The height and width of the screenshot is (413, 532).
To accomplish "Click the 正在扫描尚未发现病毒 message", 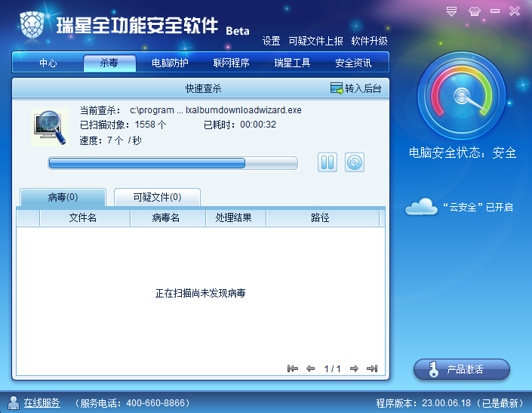I will [x=200, y=293].
